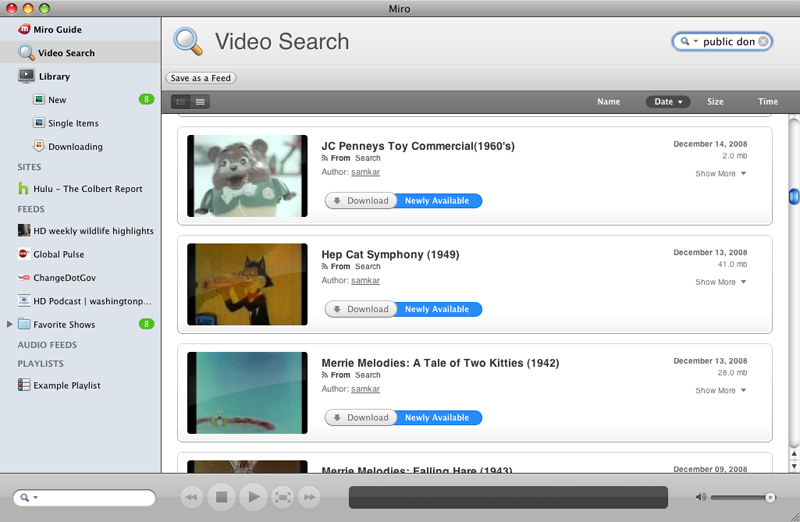Click the fullscreen playback icon

point(283,497)
